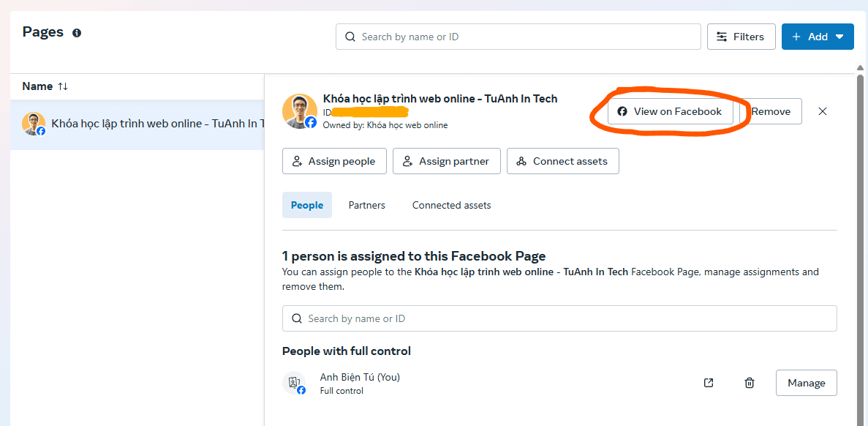Click the Remove button
Viewport: 868px width, 426px height.
click(771, 111)
